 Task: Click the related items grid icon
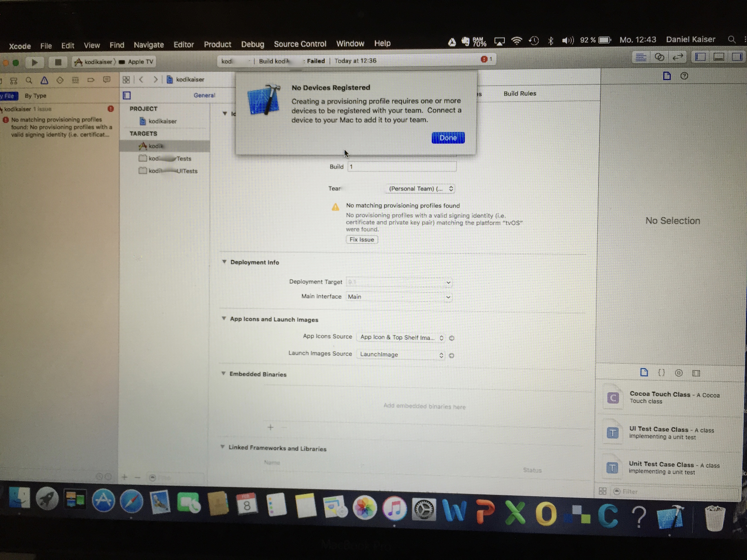(x=126, y=80)
